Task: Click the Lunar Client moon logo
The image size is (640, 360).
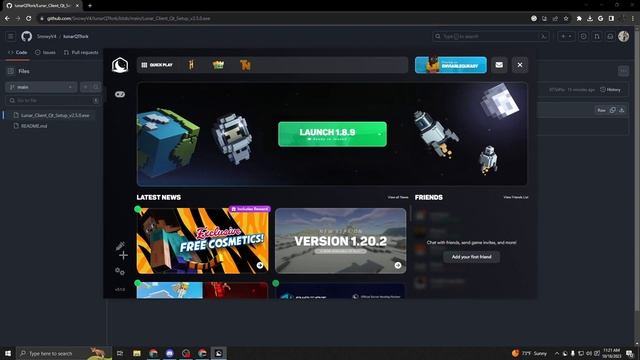Action: pyautogui.click(x=120, y=65)
